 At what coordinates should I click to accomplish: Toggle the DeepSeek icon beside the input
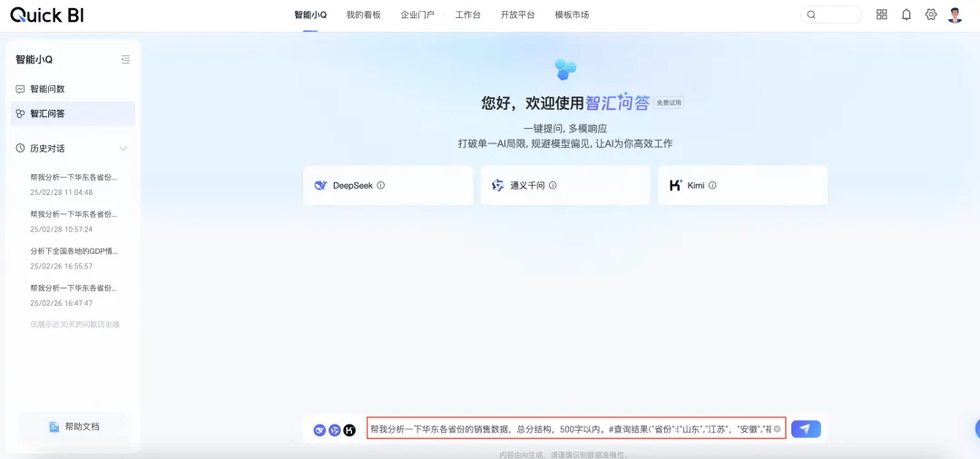[x=319, y=430]
